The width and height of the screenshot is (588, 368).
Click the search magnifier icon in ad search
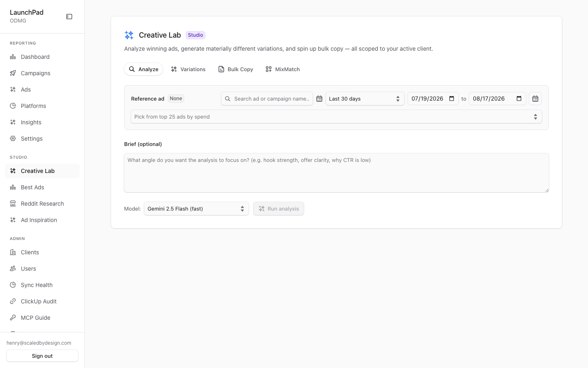click(228, 99)
